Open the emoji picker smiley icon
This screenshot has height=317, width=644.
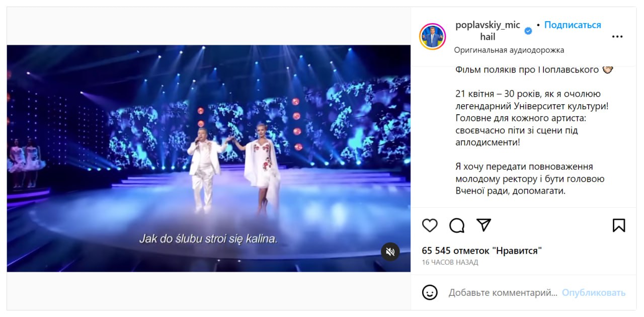pyautogui.click(x=430, y=292)
